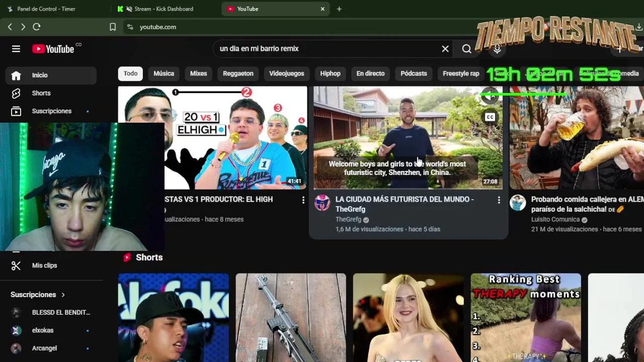Open Ranking Best Therapy moments Short
Viewport: 644px width, 362px height.
tap(526, 318)
